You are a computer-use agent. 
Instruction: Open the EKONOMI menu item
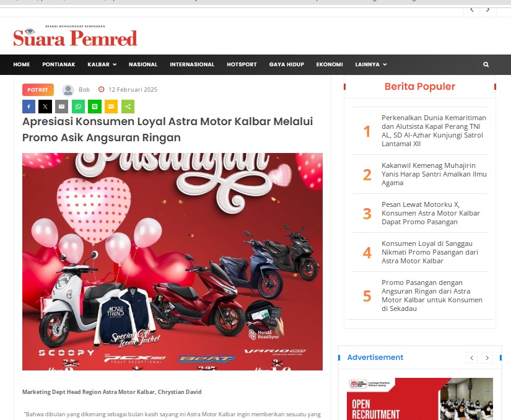330,64
